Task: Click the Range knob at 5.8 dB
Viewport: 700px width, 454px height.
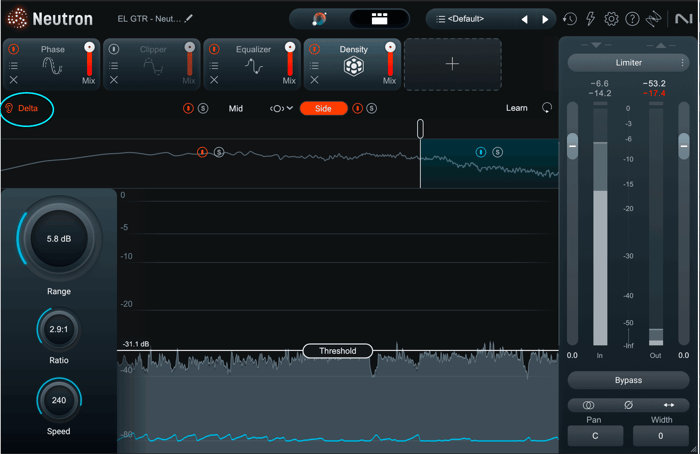Action: [x=59, y=239]
